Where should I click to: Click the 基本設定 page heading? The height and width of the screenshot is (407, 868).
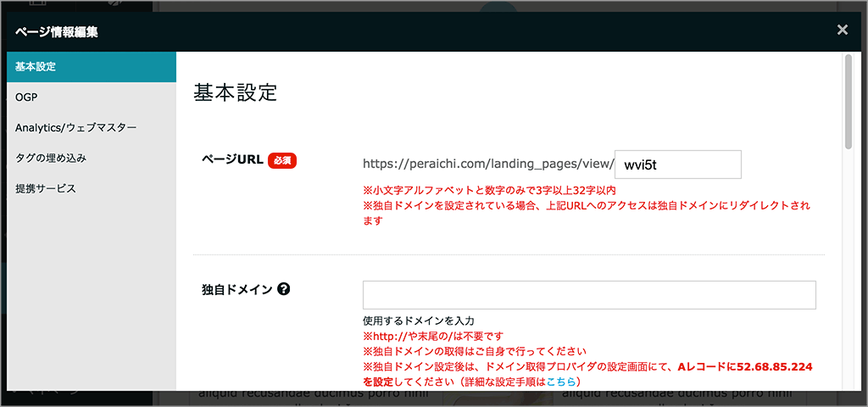(235, 93)
